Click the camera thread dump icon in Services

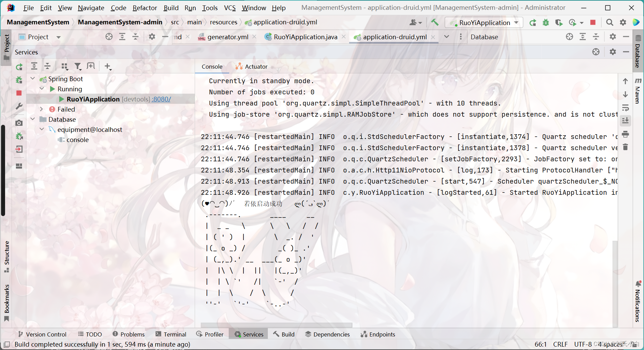point(19,123)
